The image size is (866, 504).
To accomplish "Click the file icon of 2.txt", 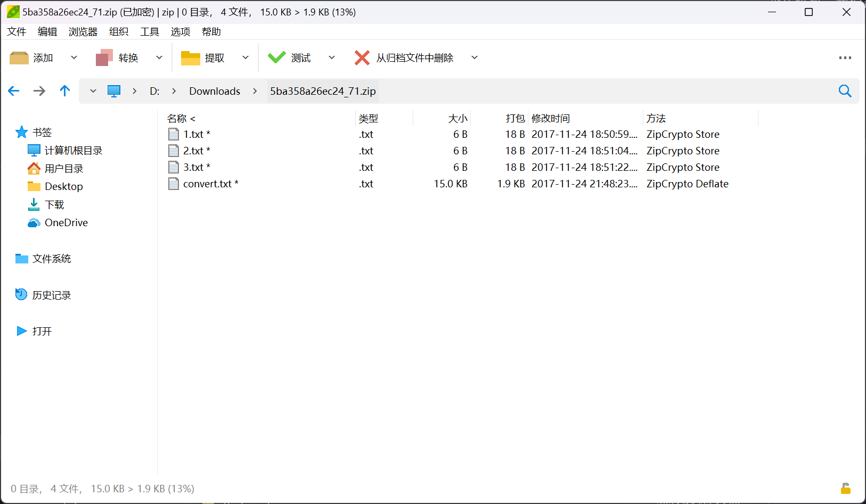I will point(174,151).
